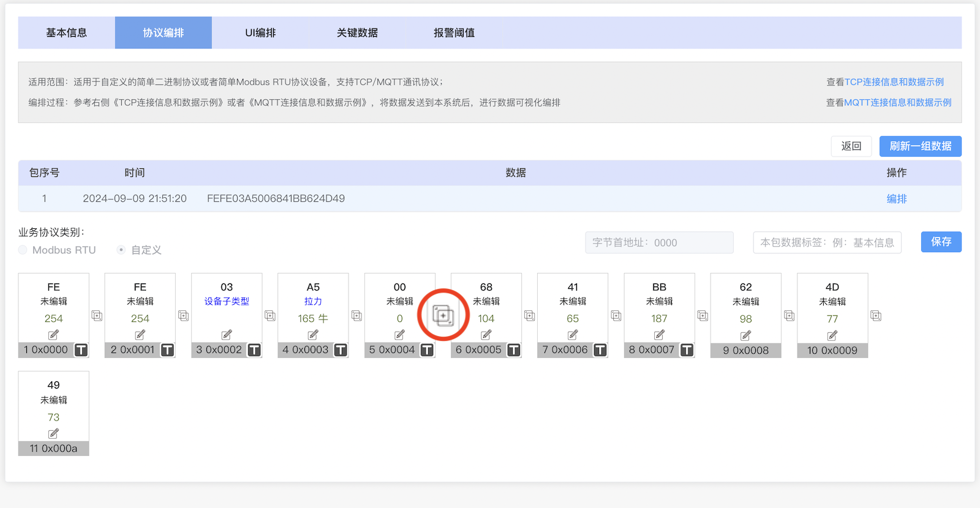The width and height of the screenshot is (980, 508).
Task: Open the 协议编排 tab
Action: pos(164,32)
